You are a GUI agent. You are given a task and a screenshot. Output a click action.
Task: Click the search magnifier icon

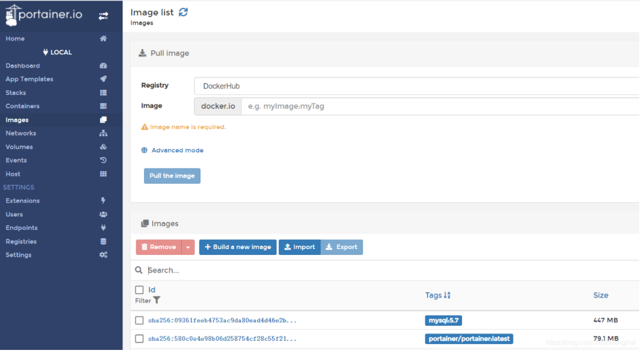pos(139,270)
